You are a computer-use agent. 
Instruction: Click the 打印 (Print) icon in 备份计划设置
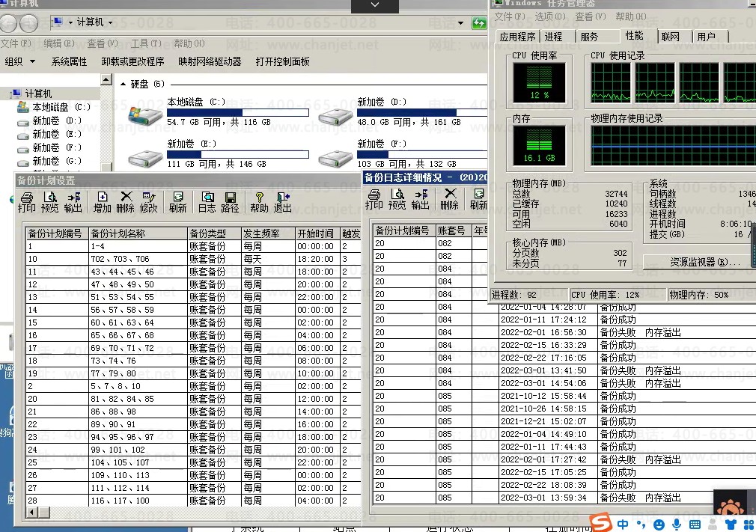coord(27,201)
